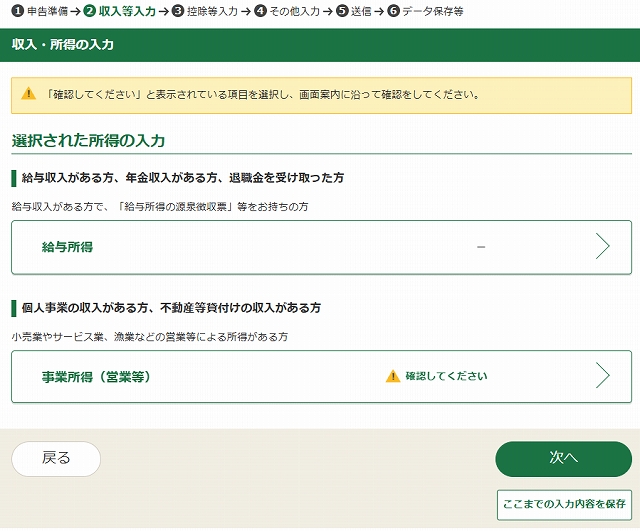Click the 確認してください status text
The image size is (640, 531).
(446, 377)
